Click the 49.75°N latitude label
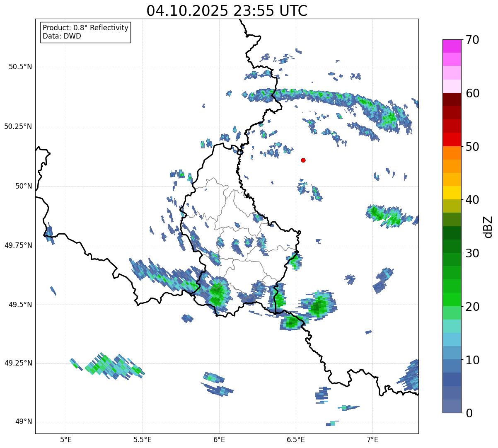The height and width of the screenshot is (448, 498). click(x=18, y=245)
